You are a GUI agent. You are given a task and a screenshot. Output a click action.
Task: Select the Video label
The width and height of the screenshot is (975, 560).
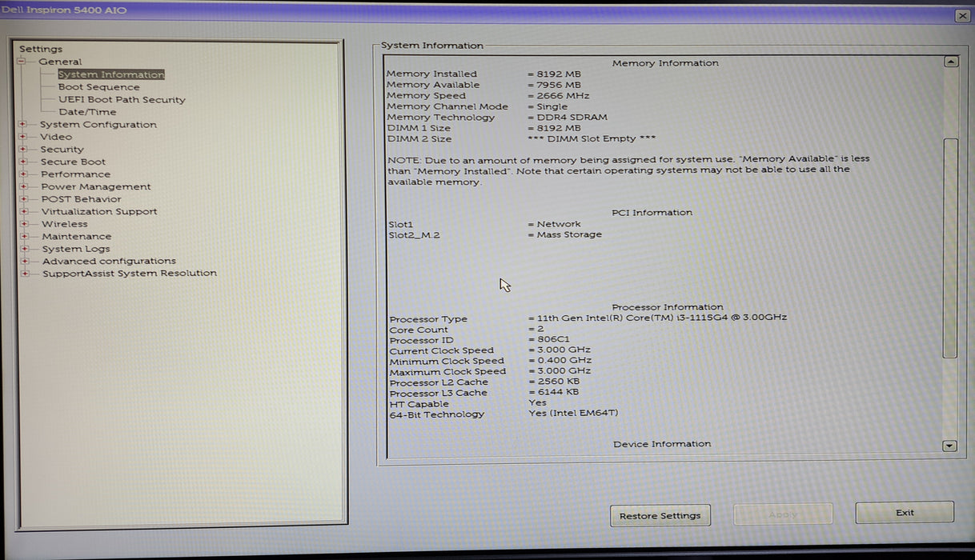coord(56,137)
